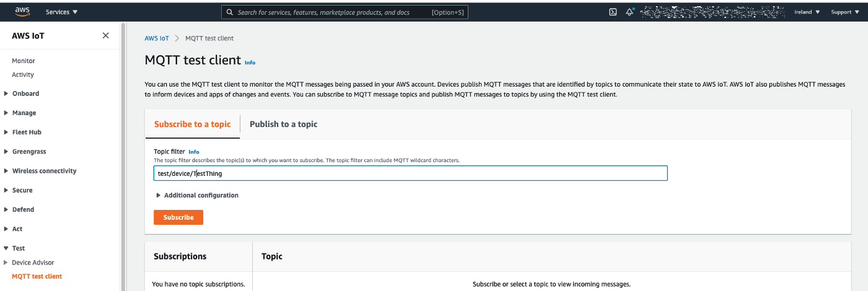Image resolution: width=868 pixels, height=291 pixels.
Task: Focus the AWS search bar
Action: coord(344,12)
